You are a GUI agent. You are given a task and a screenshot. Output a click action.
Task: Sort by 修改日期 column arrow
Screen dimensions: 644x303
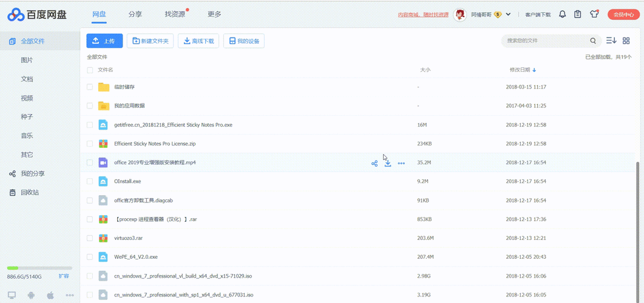(x=534, y=70)
